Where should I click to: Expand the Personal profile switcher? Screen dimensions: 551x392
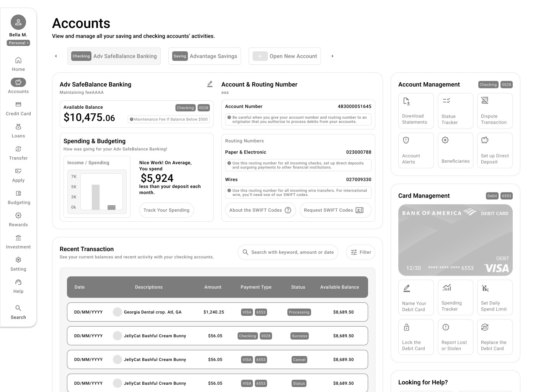(18, 43)
